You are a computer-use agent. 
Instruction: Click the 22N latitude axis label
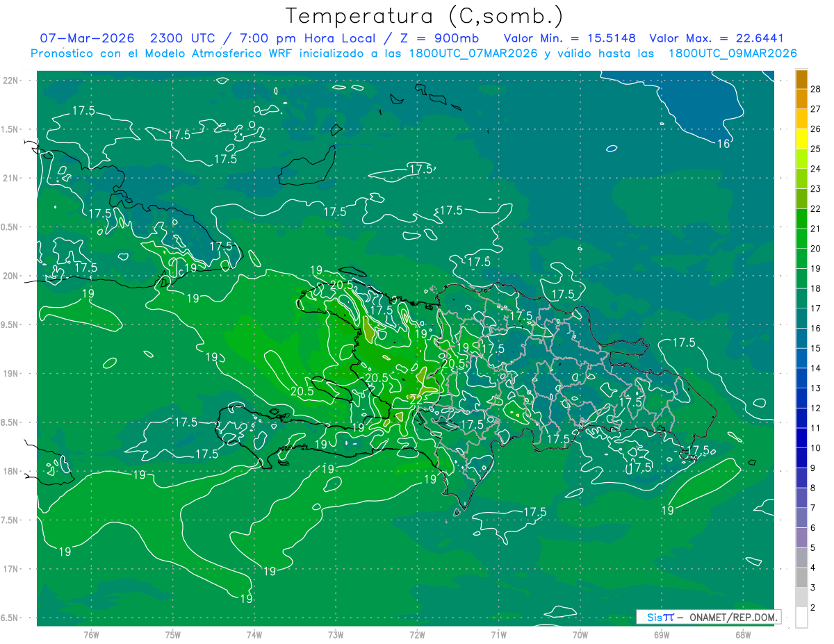(12, 81)
